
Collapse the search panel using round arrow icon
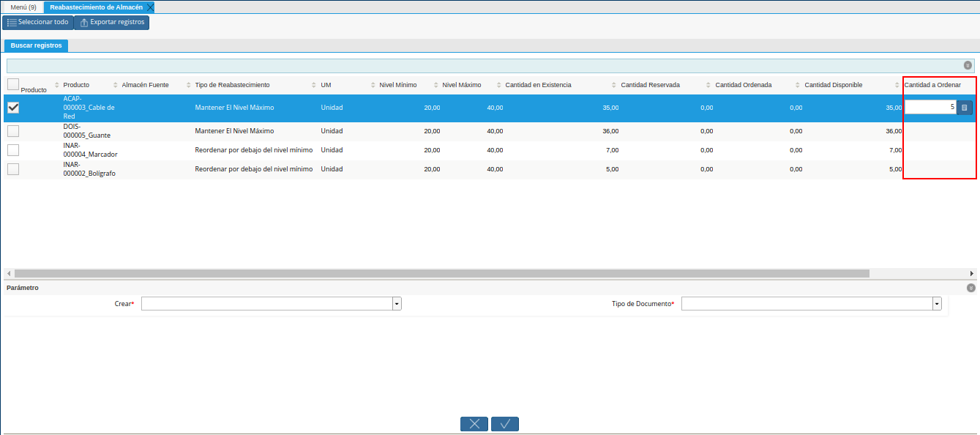click(968, 65)
